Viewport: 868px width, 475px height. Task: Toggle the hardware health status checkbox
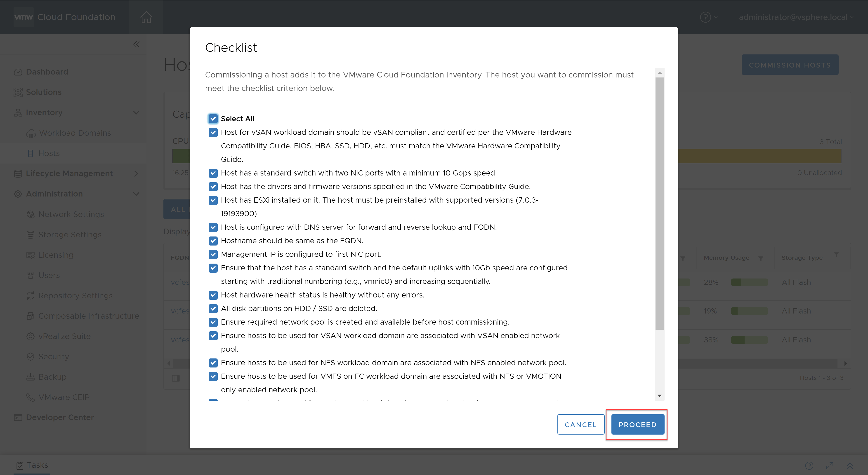coord(213,295)
